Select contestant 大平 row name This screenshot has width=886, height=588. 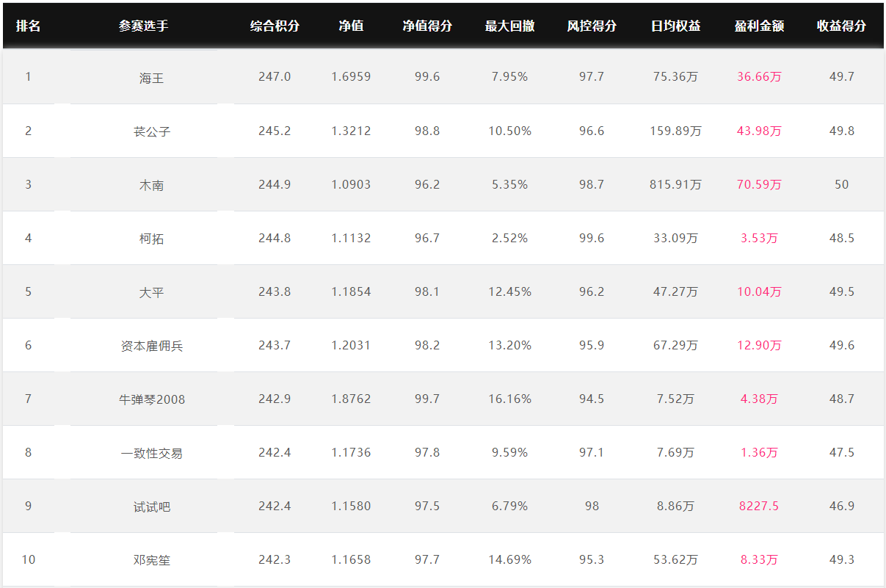(x=151, y=292)
